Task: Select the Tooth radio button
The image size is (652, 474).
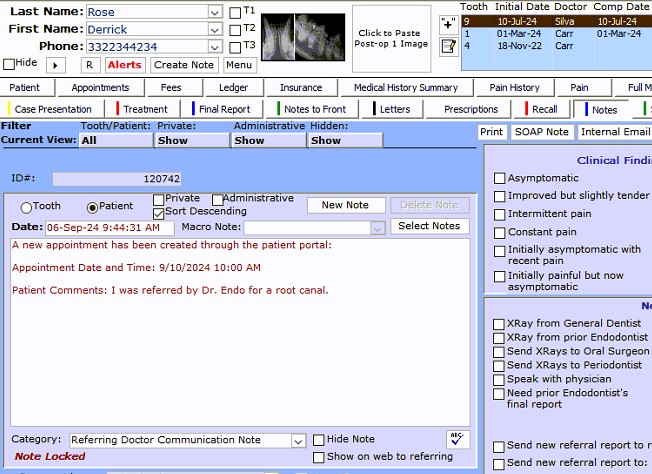Action: [27, 207]
